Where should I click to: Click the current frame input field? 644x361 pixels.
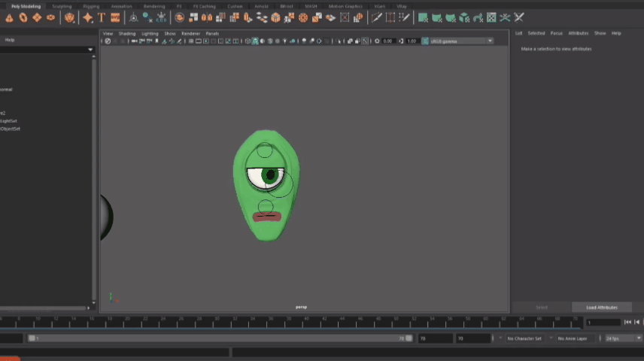coord(602,322)
